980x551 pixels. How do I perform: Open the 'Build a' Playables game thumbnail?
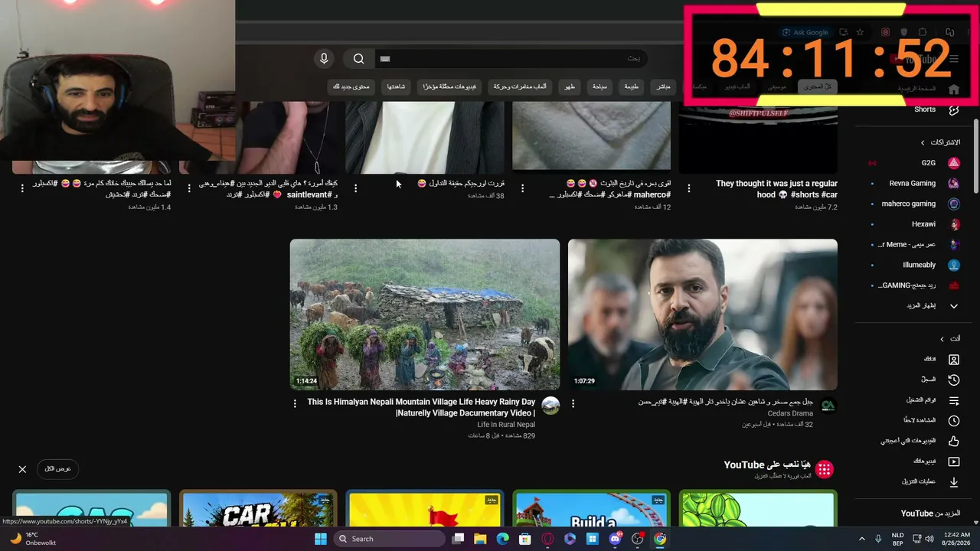click(x=591, y=509)
